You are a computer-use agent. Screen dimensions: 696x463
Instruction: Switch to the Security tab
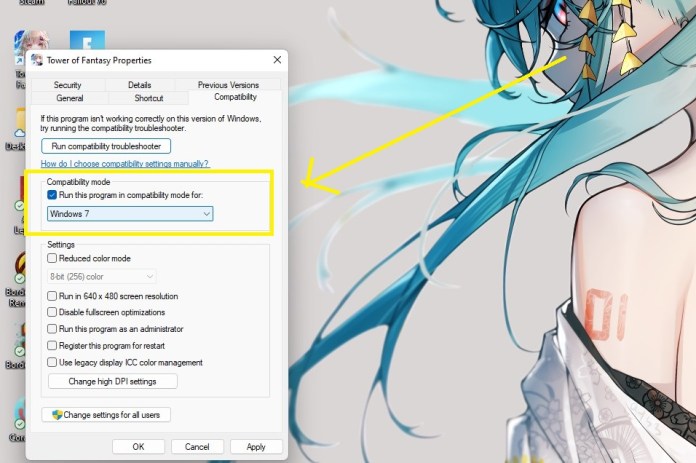click(67, 85)
